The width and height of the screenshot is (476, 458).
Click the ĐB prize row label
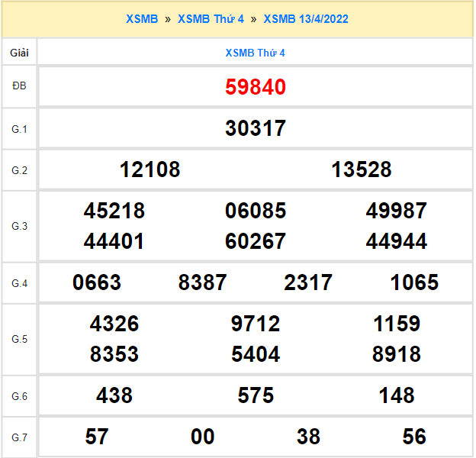[19, 86]
